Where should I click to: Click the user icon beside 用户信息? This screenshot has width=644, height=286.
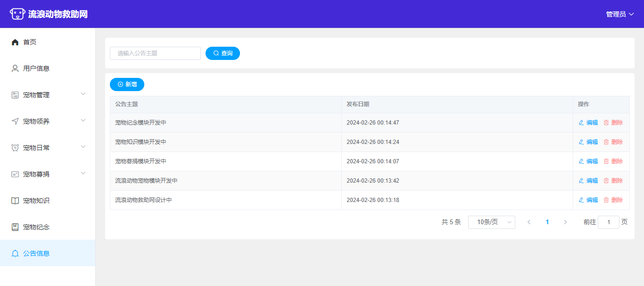click(15, 68)
